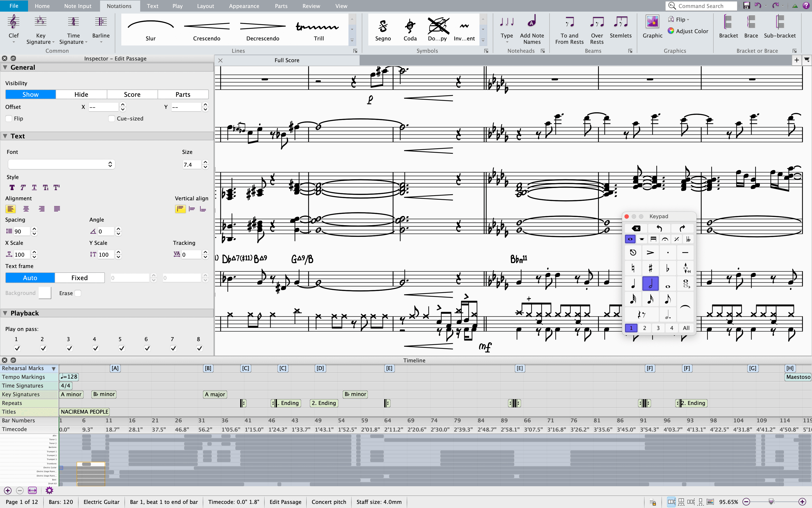Switch to the Appearance tab
The height and width of the screenshot is (508, 812).
(244, 6)
